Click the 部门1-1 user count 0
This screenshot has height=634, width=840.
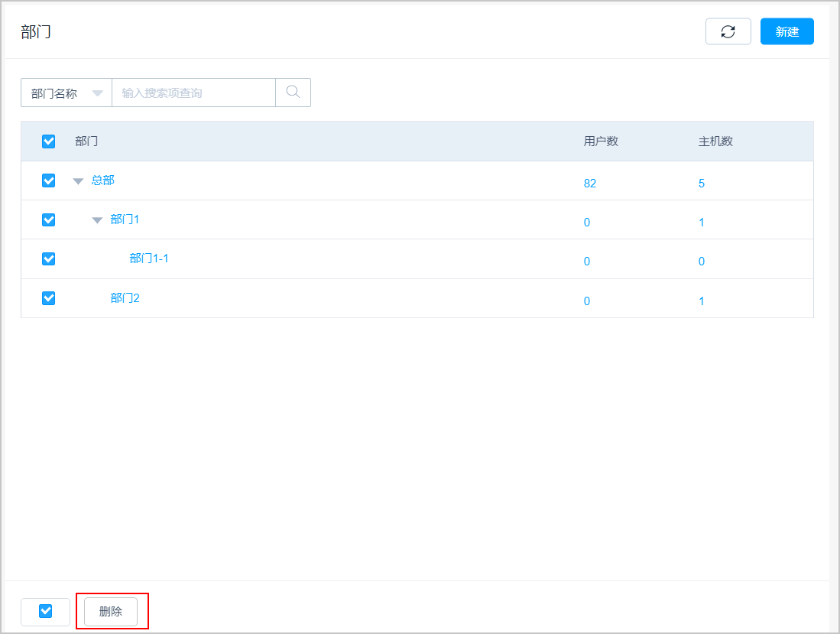tap(586, 262)
